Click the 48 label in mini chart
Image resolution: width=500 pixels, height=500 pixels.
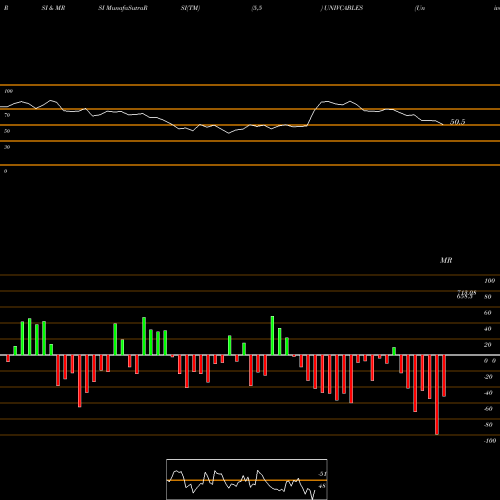[322, 486]
